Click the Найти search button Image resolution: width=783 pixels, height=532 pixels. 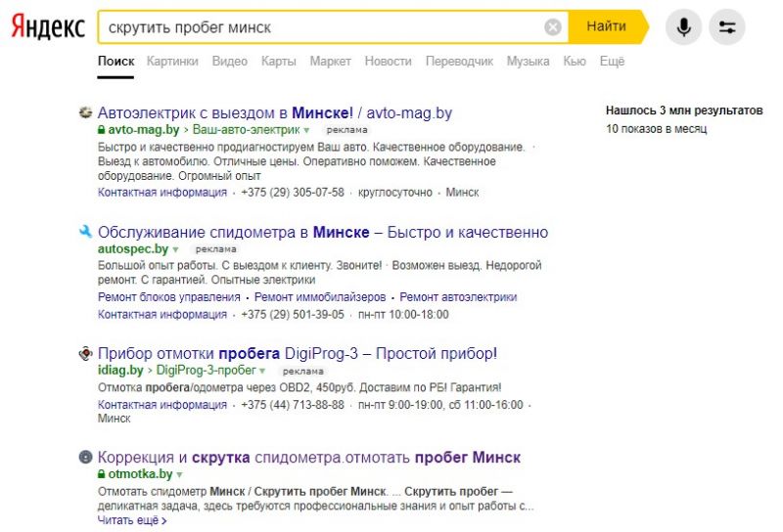[608, 26]
